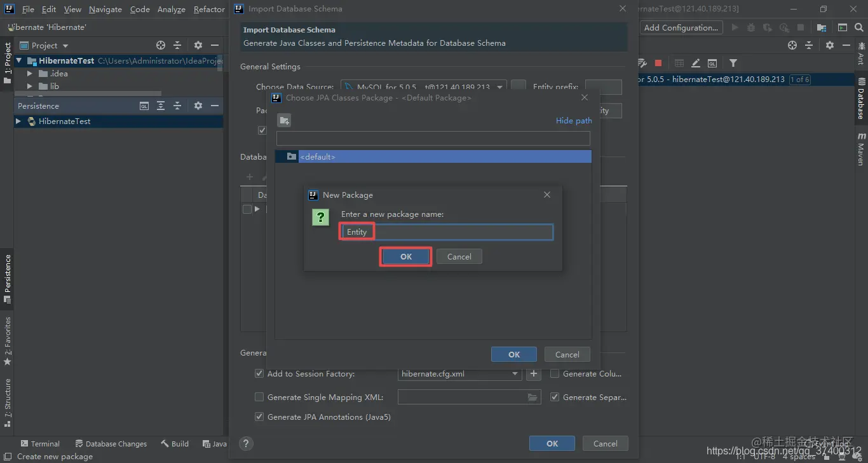The height and width of the screenshot is (463, 868).
Task: Click the Search Everywhere magnifier icon
Action: (859, 27)
